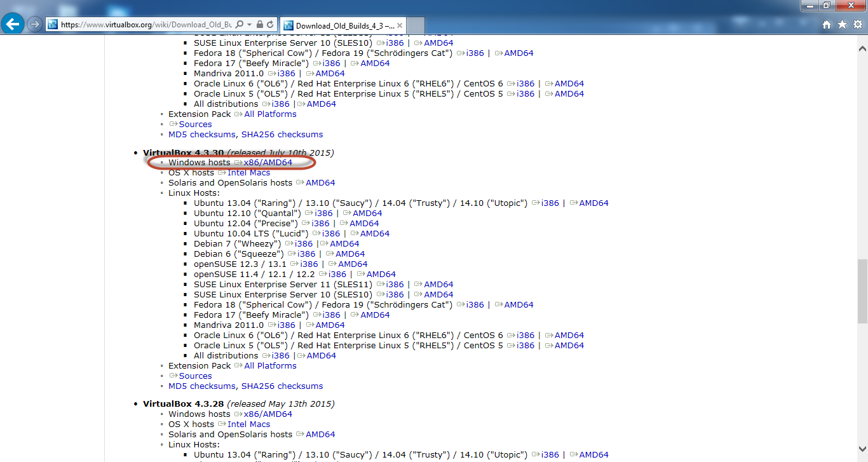This screenshot has height=462, width=868.
Task: Close the Download_Old_Builds_4_3 tab
Action: [401, 25]
